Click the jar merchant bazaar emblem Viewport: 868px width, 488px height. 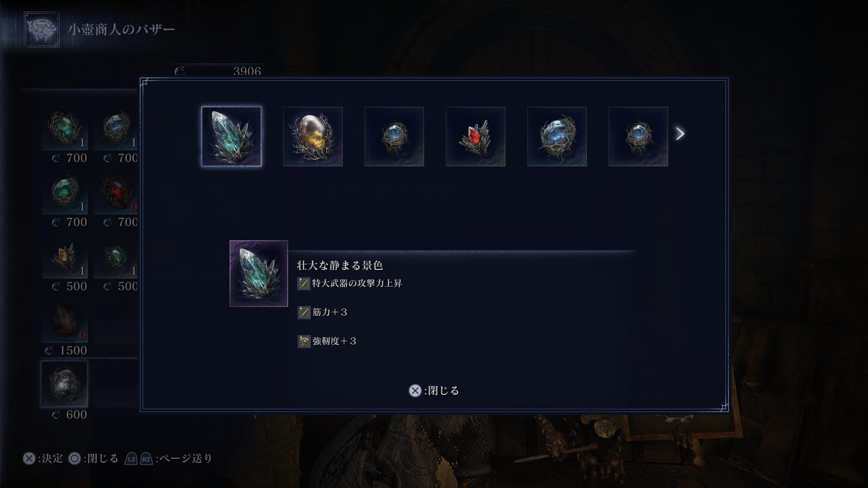tap(42, 29)
